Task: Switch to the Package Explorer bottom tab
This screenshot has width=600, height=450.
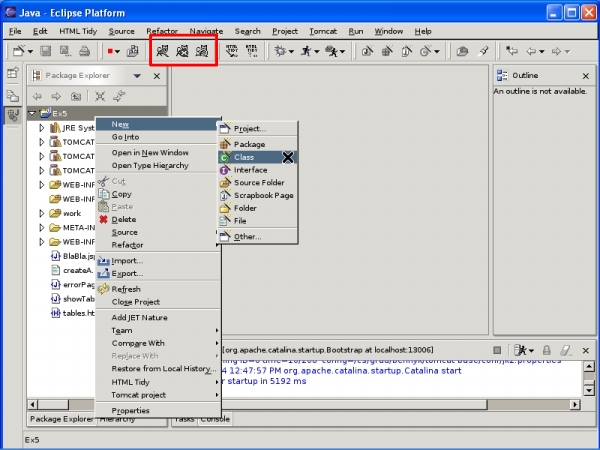Action: (61, 419)
